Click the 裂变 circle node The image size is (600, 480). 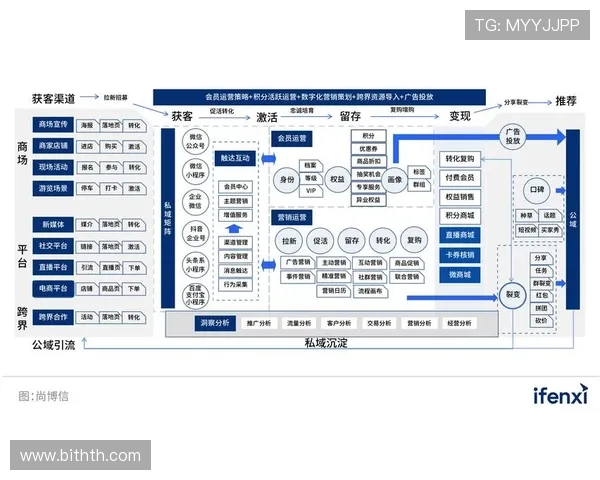(x=512, y=296)
